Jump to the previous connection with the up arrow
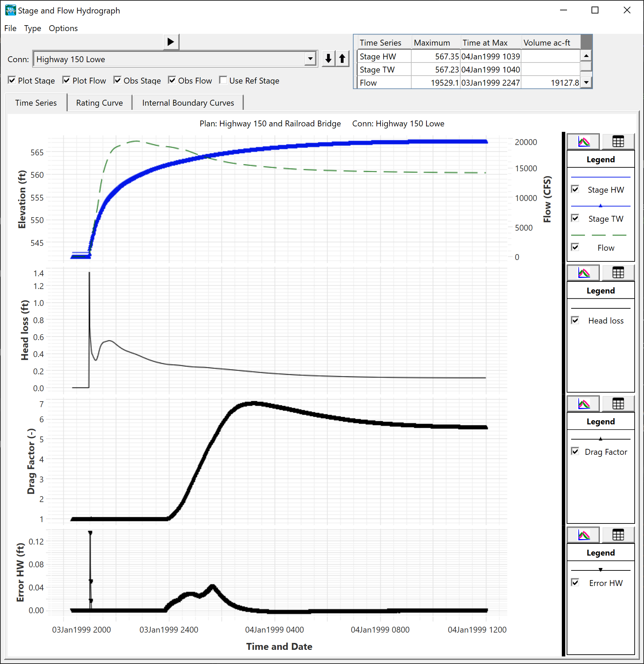 pos(342,59)
